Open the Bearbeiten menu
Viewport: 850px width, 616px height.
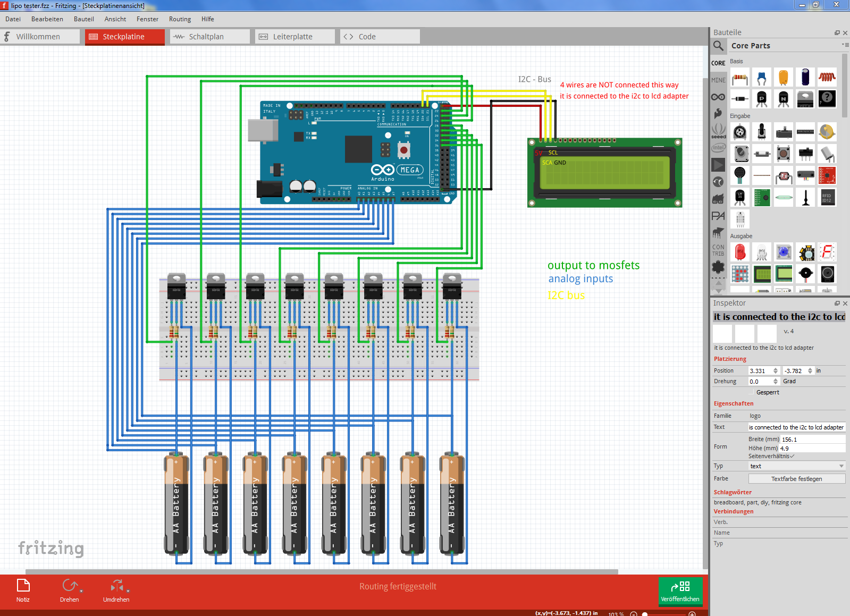(x=47, y=19)
